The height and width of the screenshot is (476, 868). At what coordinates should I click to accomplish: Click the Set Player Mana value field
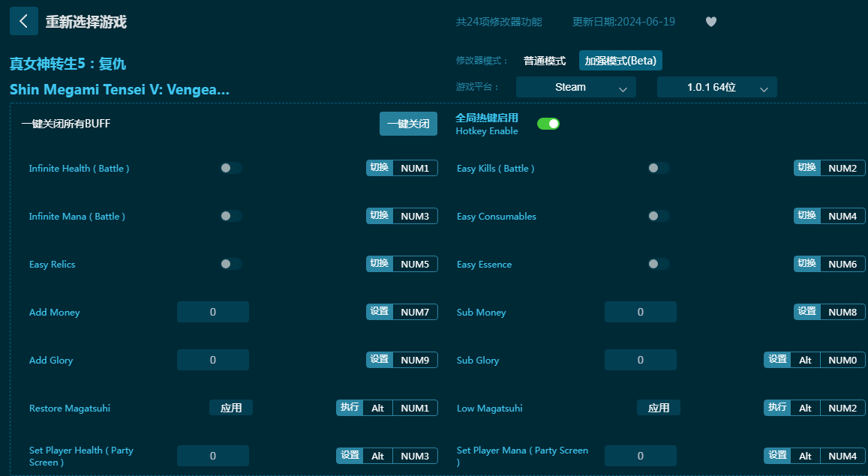(x=641, y=456)
